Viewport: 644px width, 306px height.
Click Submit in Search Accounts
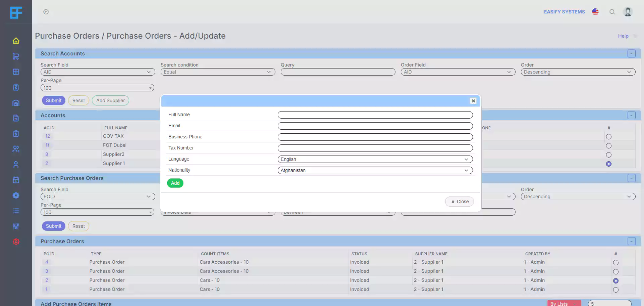click(x=53, y=100)
